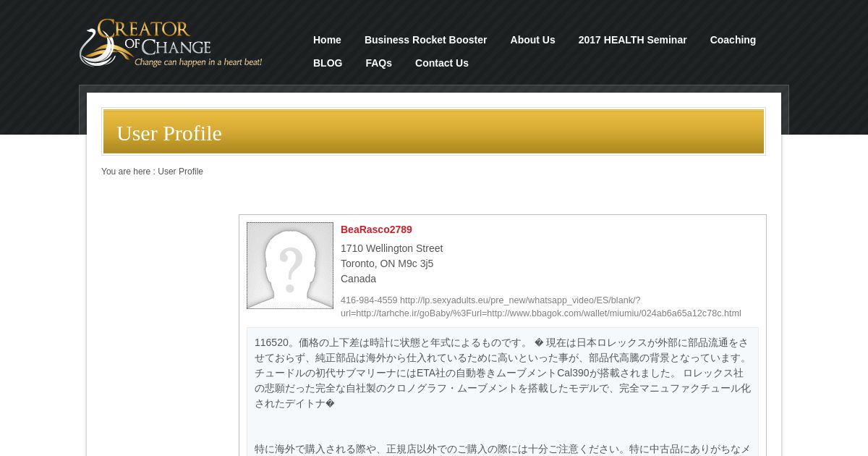
Task: Click the breadcrumb 'You are here : User Profile'
Action: 152,172
